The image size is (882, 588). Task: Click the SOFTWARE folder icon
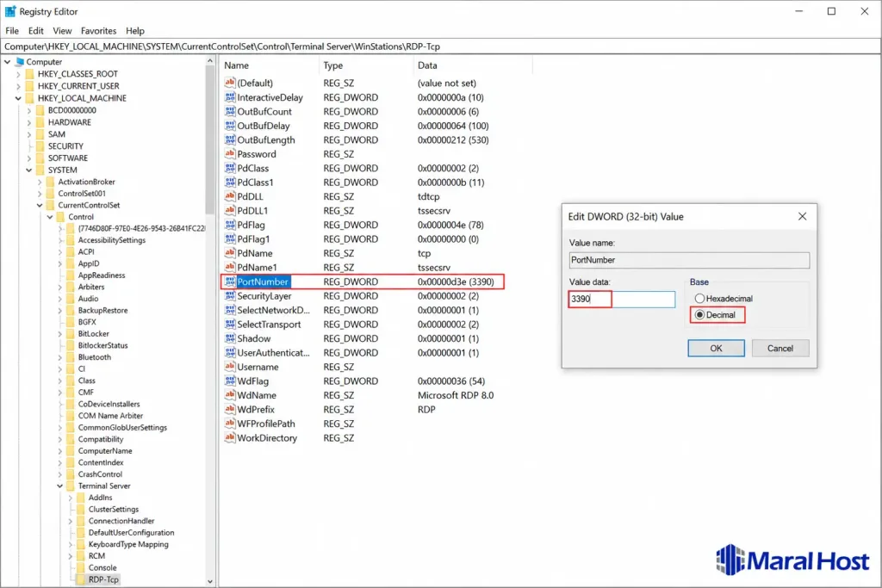tap(40, 158)
